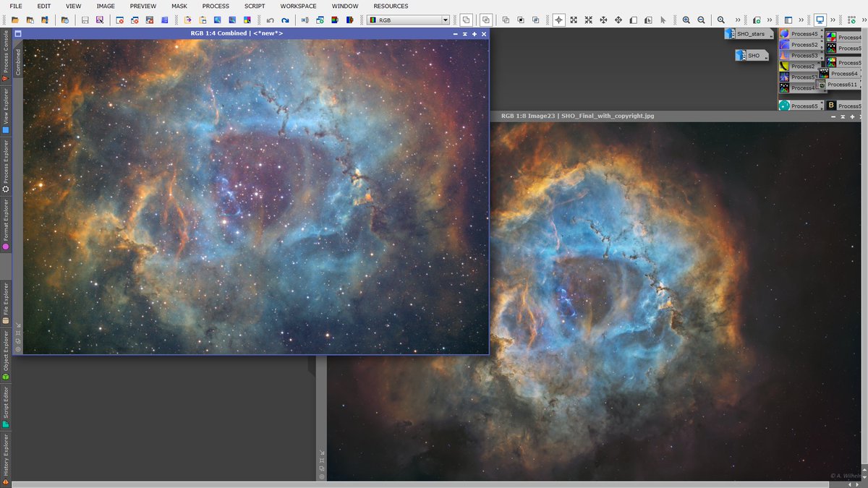
Task: Click the Process611 process icon
Action: click(838, 85)
